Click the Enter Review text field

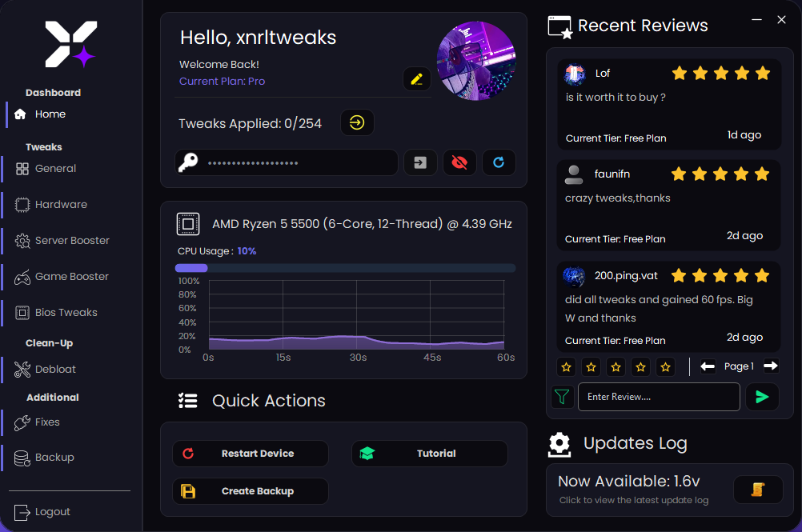point(658,397)
